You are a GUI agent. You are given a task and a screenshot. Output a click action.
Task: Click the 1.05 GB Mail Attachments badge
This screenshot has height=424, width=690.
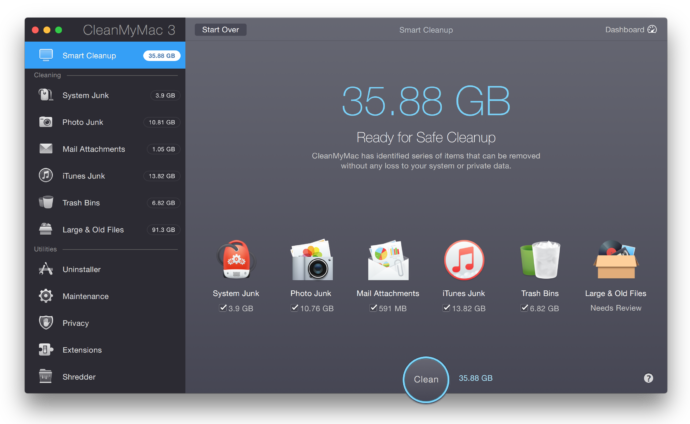[x=163, y=149]
